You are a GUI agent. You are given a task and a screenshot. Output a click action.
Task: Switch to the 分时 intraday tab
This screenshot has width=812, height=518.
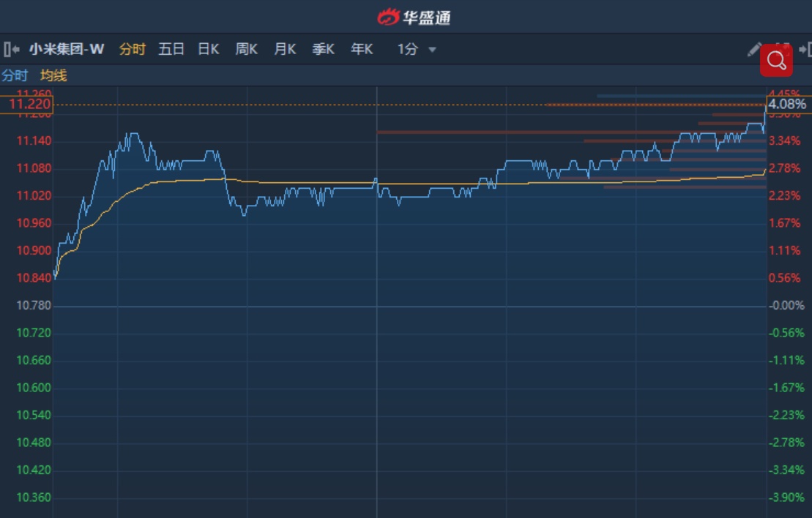tap(133, 50)
